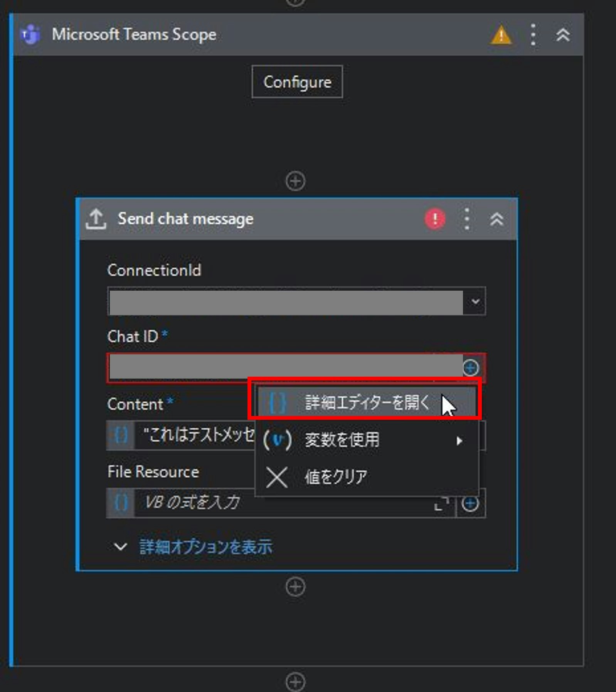The image size is (616, 692).
Task: Expand 詳細オプションを表示
Action: 194,547
